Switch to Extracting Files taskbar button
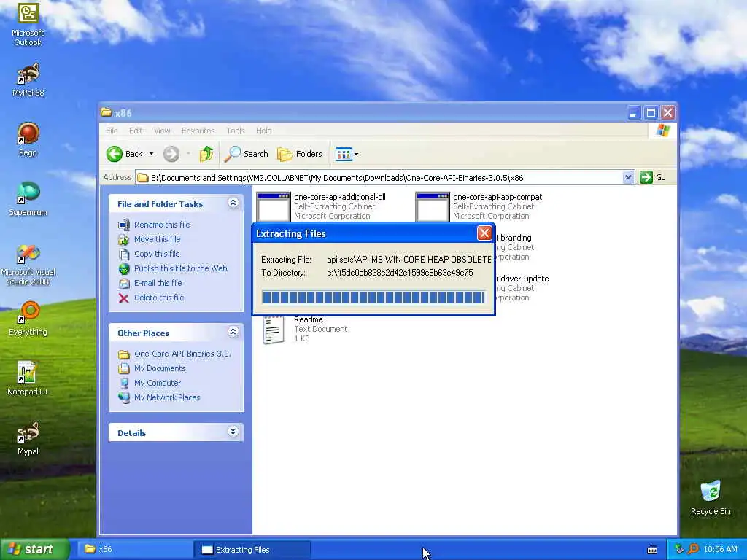 point(252,550)
